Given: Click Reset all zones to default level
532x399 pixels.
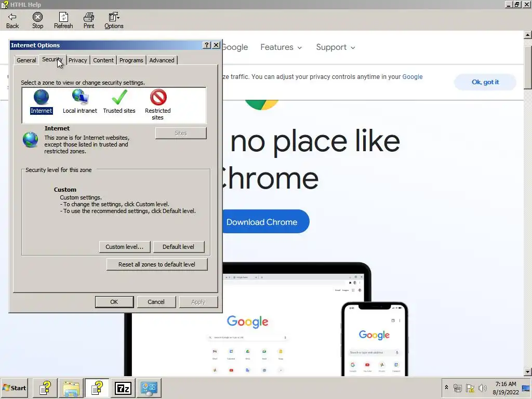Looking at the screenshot, I should click(x=157, y=264).
